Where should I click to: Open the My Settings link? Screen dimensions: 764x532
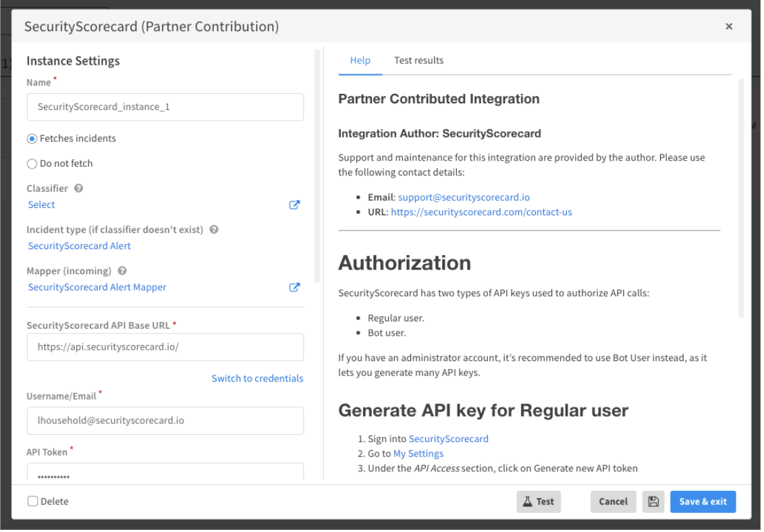(420, 456)
